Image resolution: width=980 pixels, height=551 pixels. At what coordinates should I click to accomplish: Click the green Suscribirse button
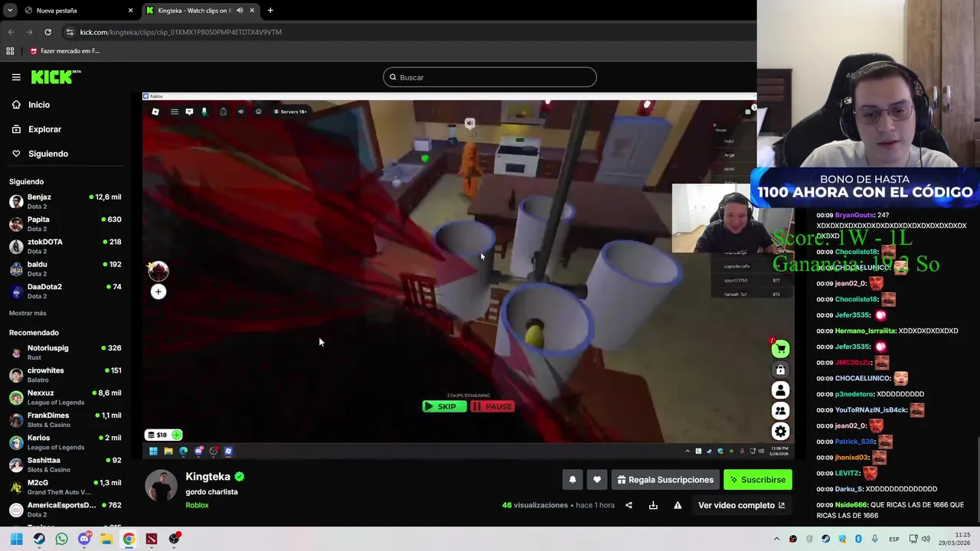[x=758, y=480]
